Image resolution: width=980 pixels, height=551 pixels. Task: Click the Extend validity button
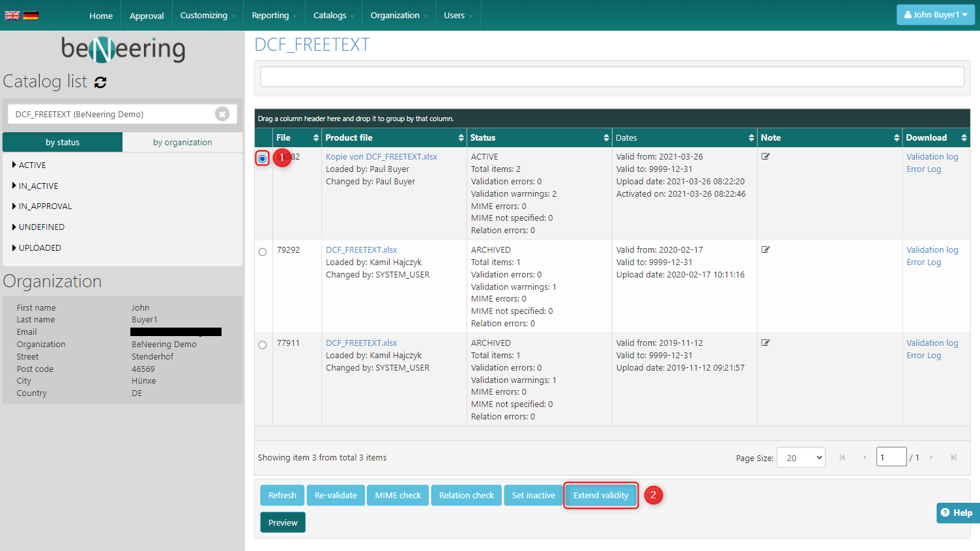(600, 496)
